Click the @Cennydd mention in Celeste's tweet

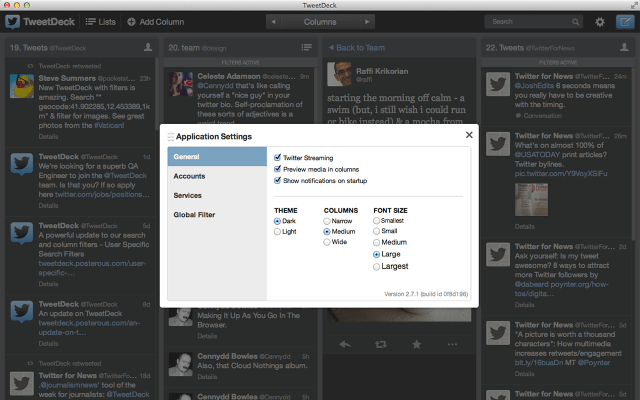tap(215, 86)
